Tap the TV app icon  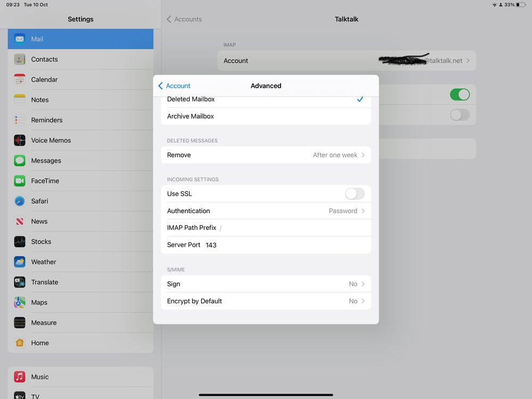[x=20, y=395]
